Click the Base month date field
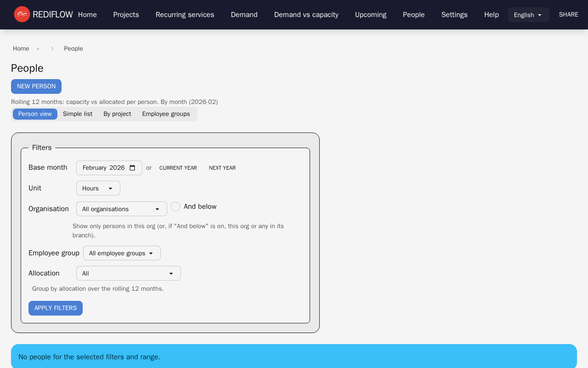 coord(103,168)
